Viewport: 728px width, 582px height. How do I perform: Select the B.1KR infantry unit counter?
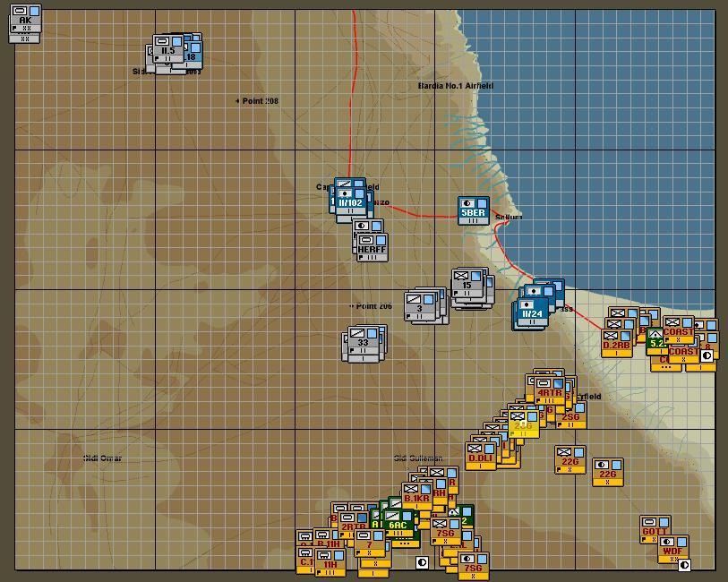click(x=417, y=497)
